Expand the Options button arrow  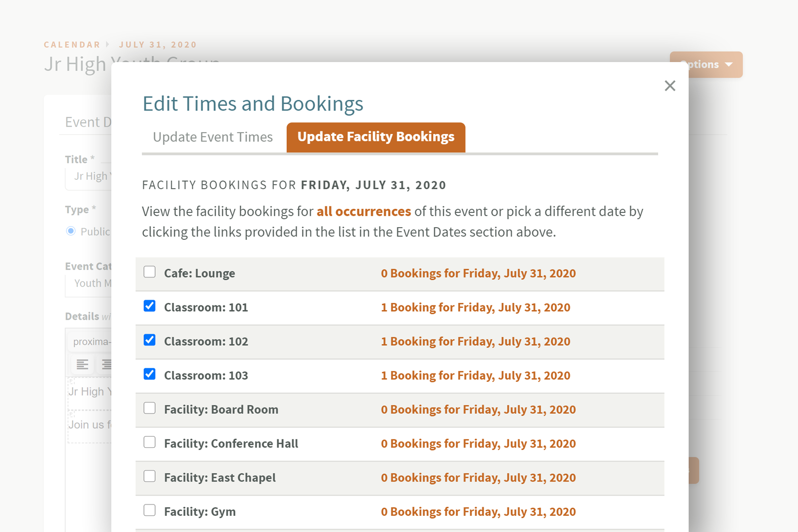tap(728, 65)
